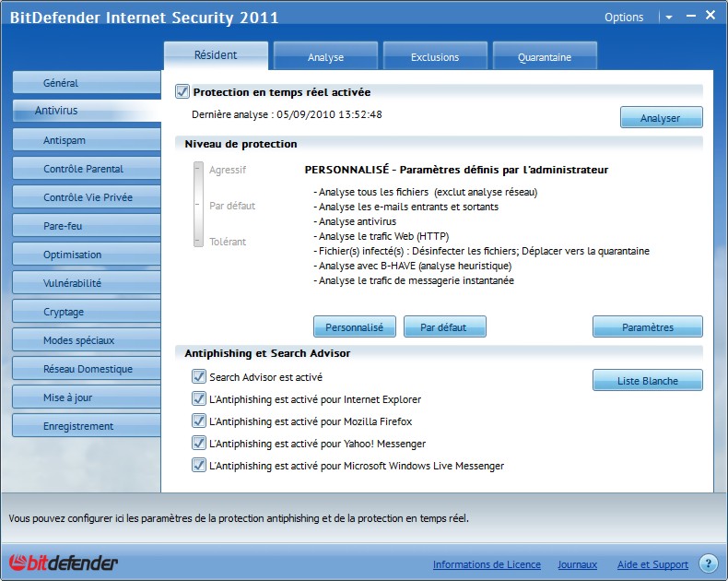728x581 pixels.
Task: Set protection slider to Tolérant notch
Action: point(198,242)
